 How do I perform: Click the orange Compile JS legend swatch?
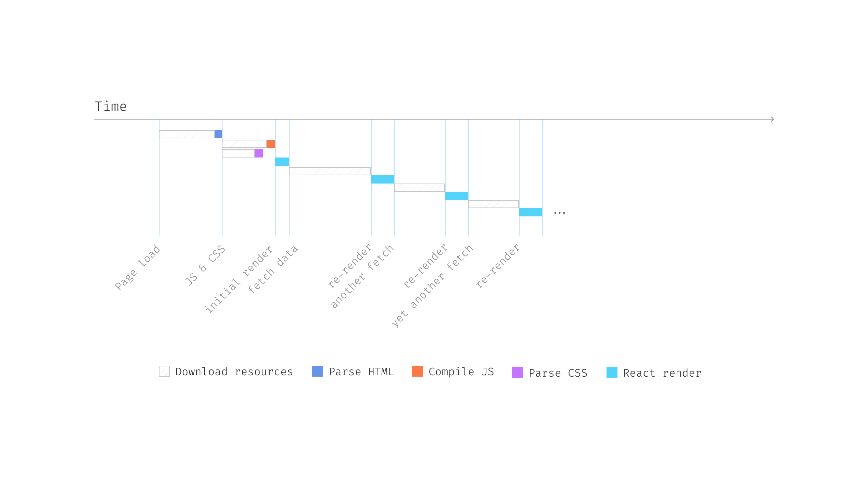coord(417,371)
